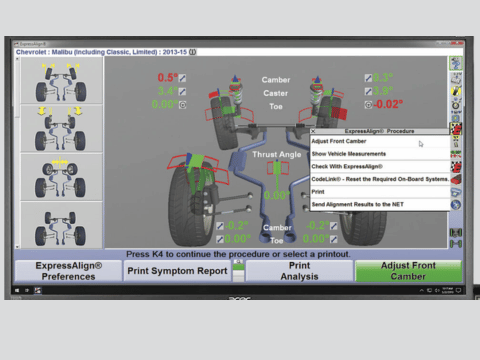Image resolution: width=480 pixels, height=360 pixels.
Task: Open the vehicle info icon beside 2013-15
Action: point(193,52)
